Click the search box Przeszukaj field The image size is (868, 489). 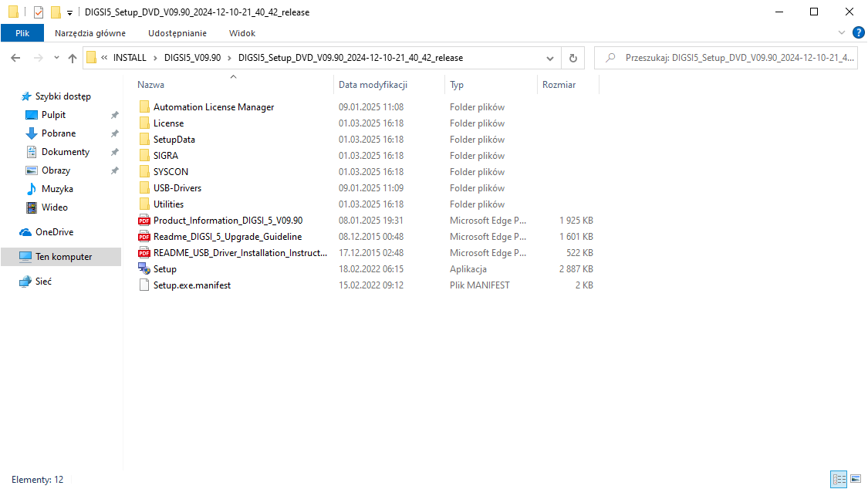coord(726,58)
